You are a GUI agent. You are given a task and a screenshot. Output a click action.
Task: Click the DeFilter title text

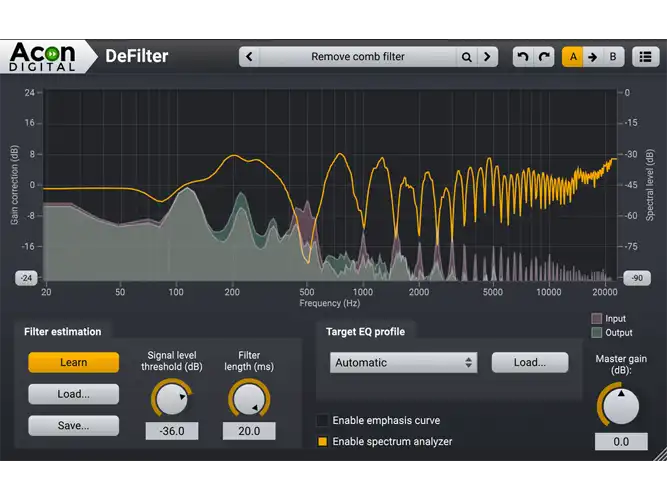tap(137, 56)
